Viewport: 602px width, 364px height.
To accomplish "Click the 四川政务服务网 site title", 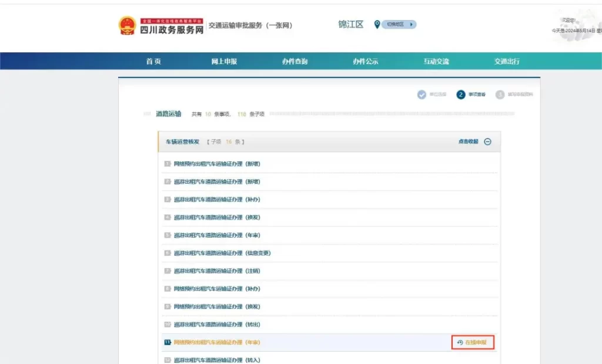I will pos(172,30).
